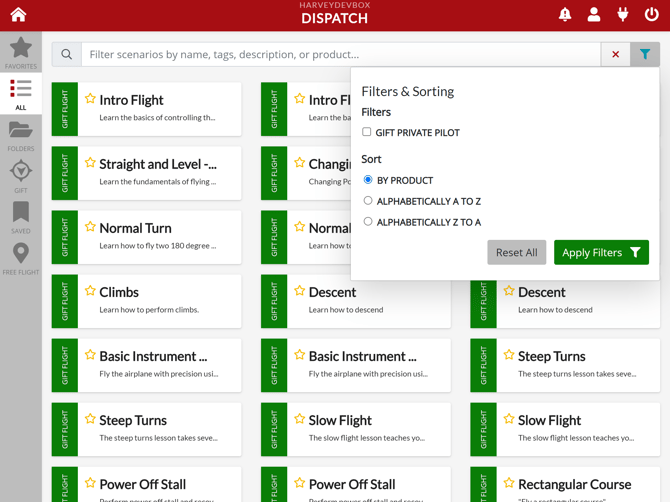Open Straight and Level scenario title

158,164
